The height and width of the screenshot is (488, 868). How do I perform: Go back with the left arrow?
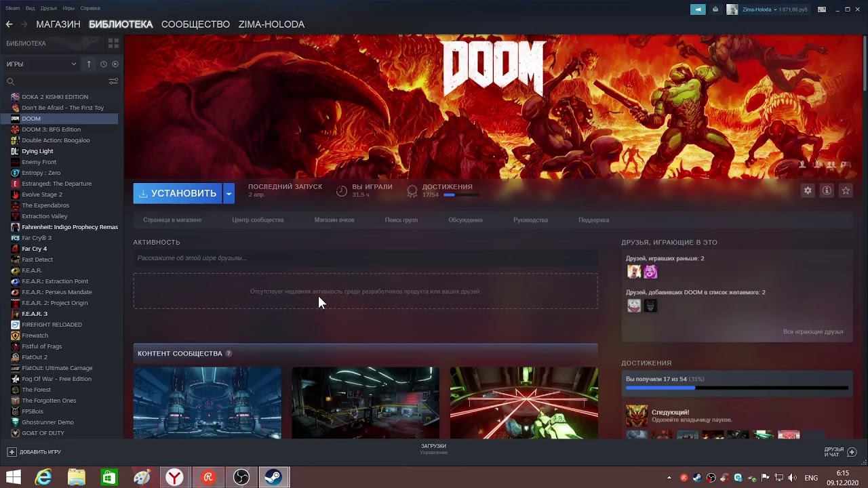[9, 24]
